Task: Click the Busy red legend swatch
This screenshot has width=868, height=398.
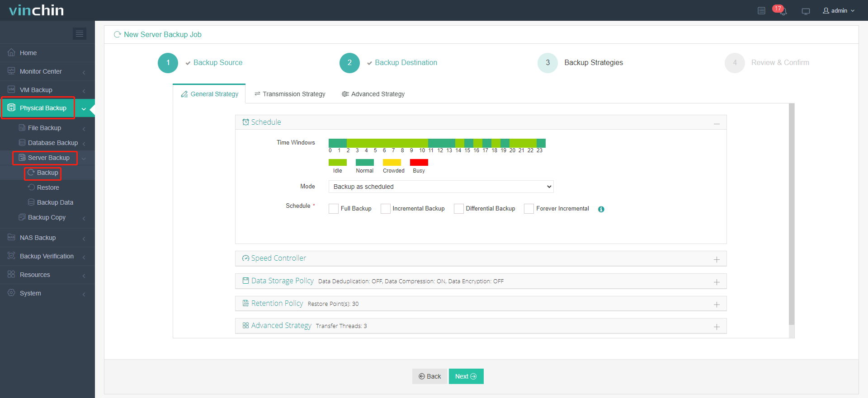Action: [x=419, y=162]
